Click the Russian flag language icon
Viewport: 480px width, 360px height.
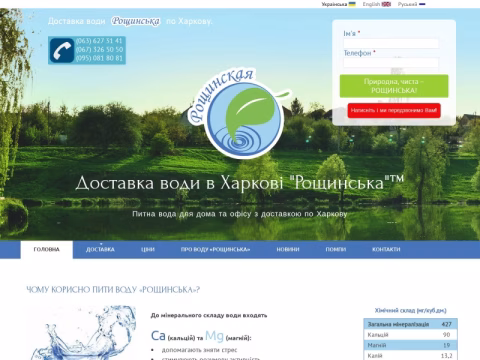(422, 4)
